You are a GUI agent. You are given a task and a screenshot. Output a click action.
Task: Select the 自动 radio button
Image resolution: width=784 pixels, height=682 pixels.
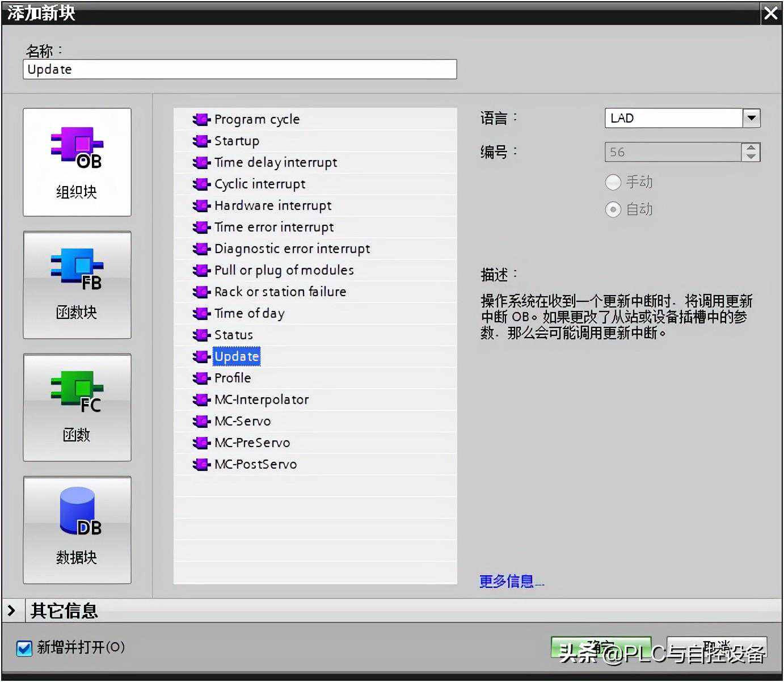tap(613, 209)
